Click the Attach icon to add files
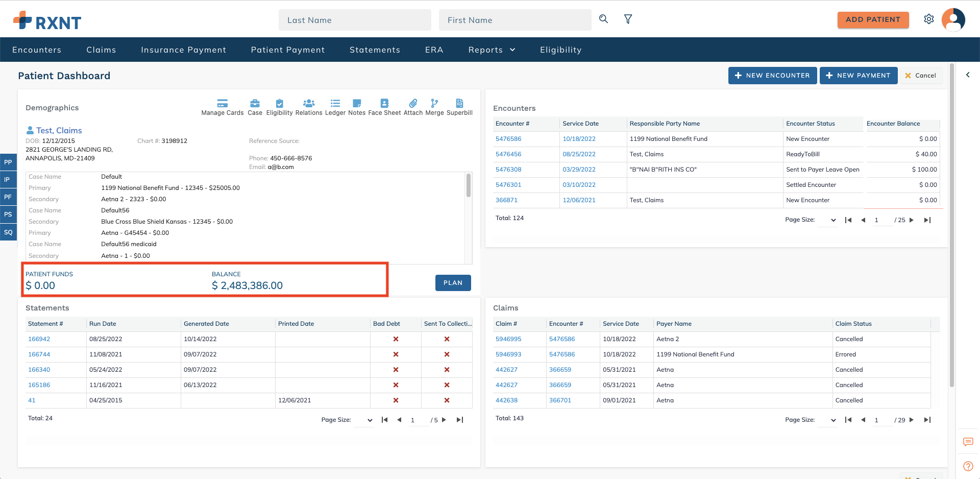 [413, 107]
